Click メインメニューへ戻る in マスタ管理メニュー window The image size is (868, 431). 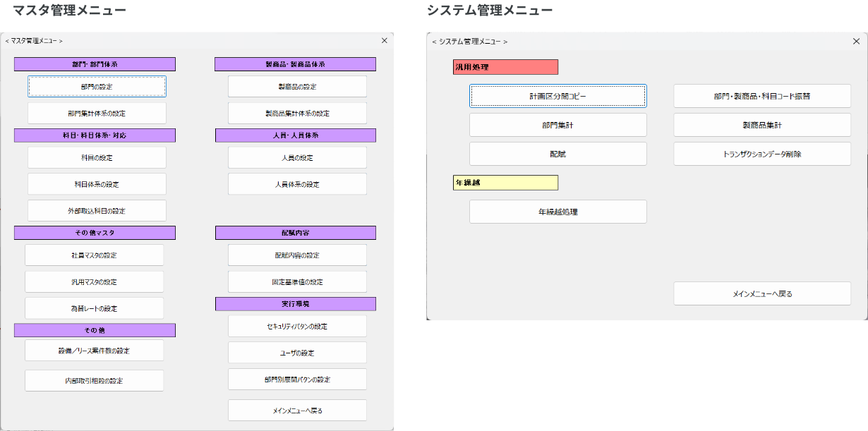pos(297,409)
